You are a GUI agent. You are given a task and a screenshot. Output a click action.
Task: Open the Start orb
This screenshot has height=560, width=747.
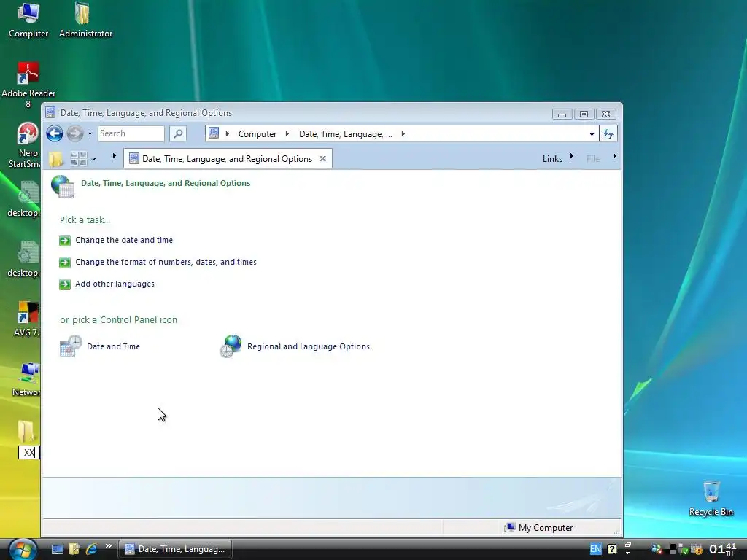pos(23,550)
